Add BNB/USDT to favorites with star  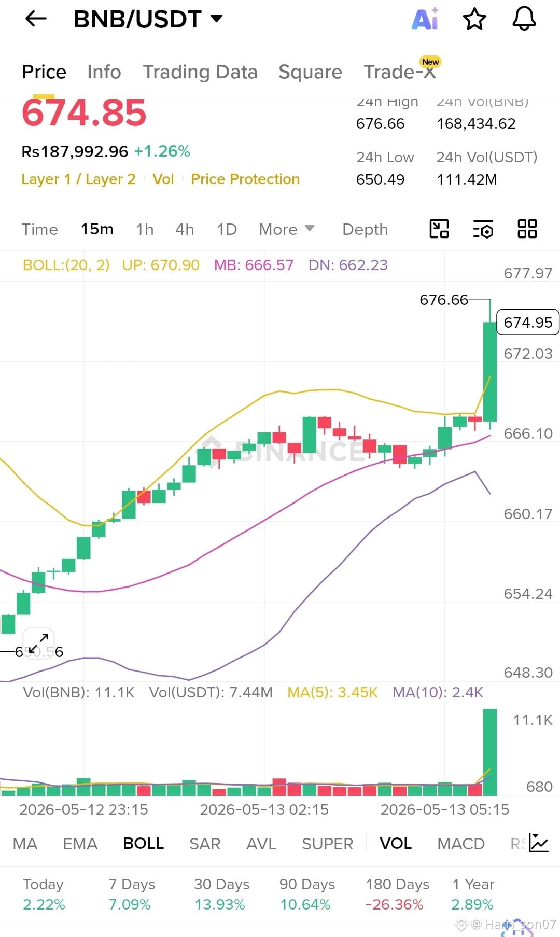pos(474,19)
